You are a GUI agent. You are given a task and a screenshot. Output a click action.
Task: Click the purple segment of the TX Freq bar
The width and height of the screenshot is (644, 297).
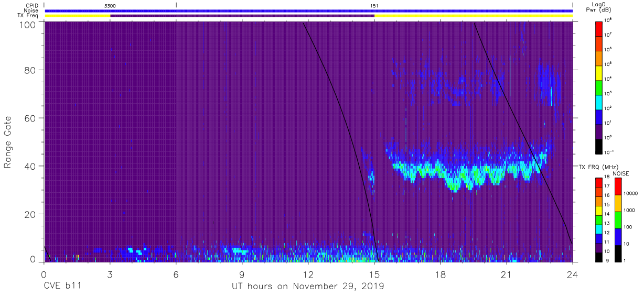tap(242, 16)
